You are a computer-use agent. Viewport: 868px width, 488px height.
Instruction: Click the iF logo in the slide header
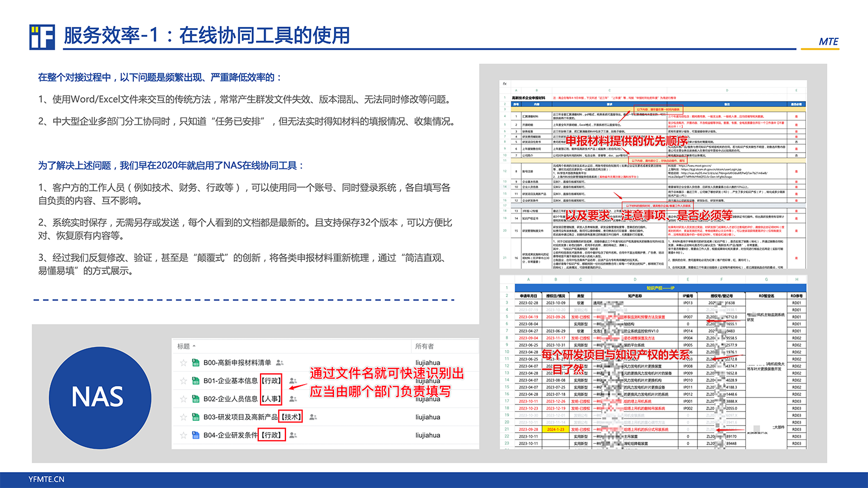click(42, 37)
